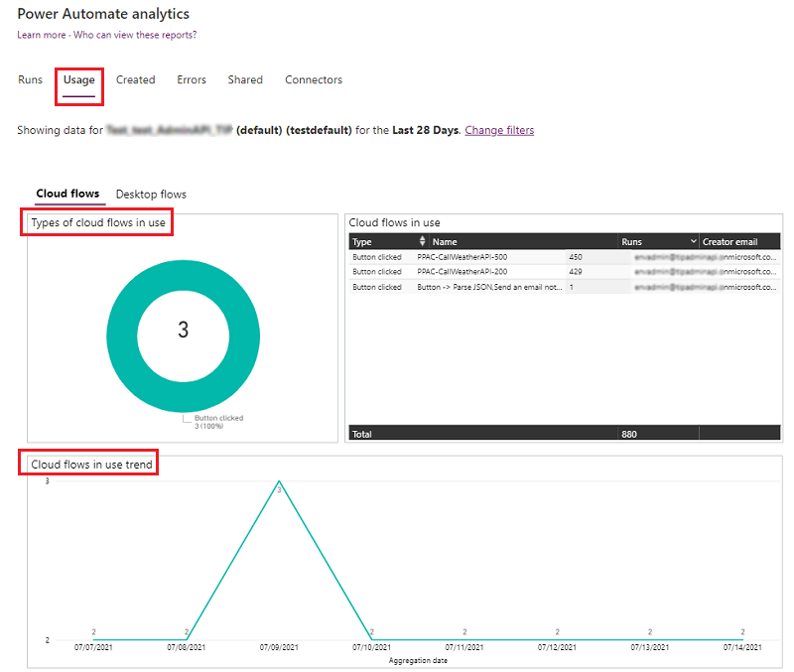Click the Change filters link

point(499,130)
